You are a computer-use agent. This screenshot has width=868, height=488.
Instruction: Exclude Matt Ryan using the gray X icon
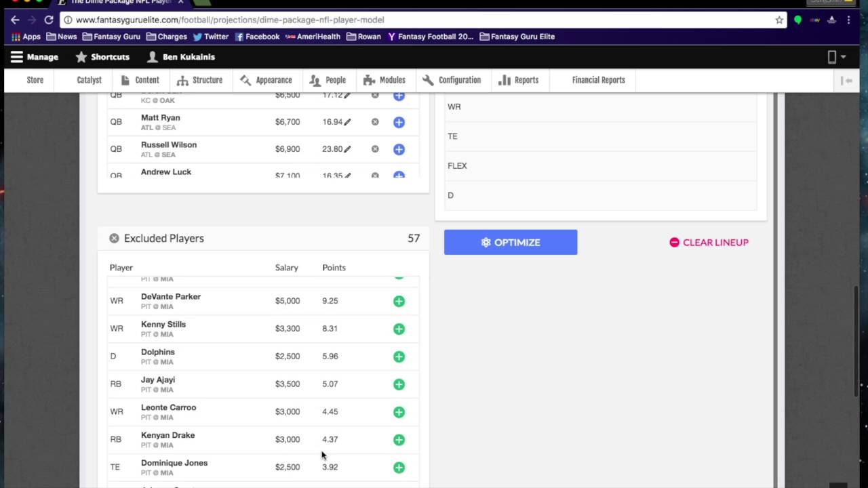[x=375, y=122]
